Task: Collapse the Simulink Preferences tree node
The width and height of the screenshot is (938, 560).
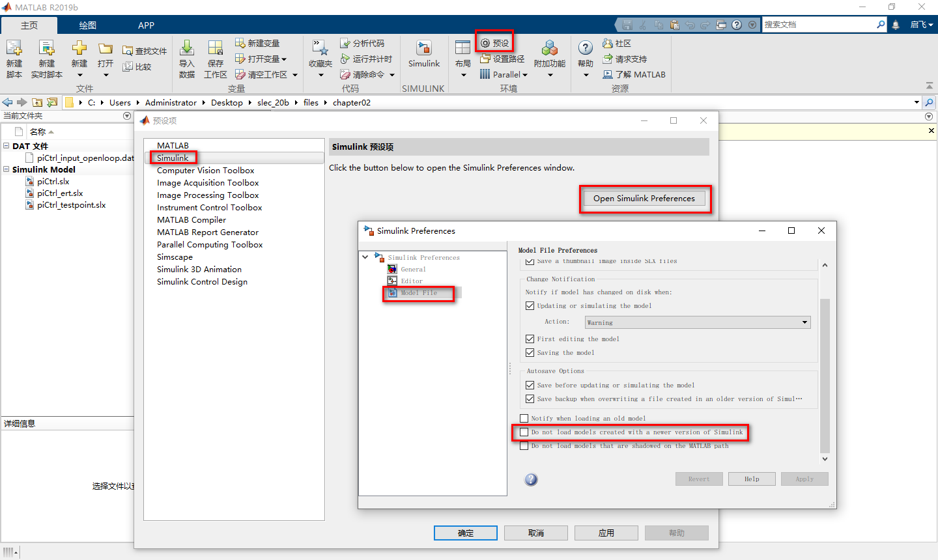Action: [x=365, y=257]
